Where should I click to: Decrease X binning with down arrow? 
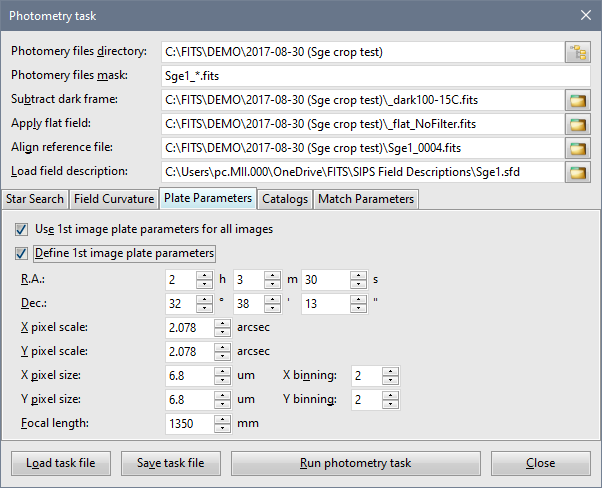point(390,380)
